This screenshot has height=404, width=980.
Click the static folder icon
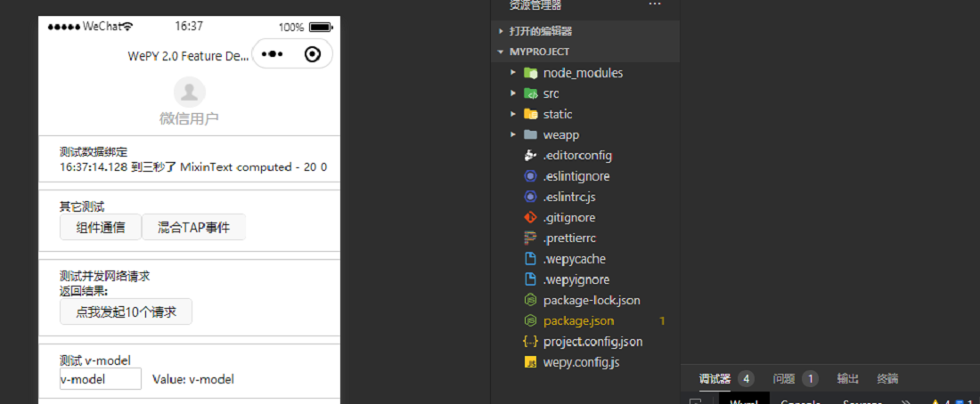pos(530,114)
